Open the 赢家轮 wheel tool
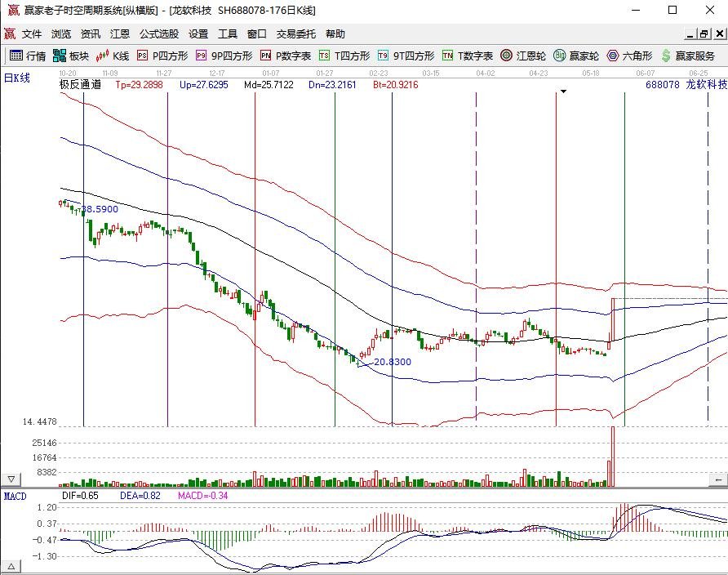The width and height of the screenshot is (728, 575). (x=576, y=56)
